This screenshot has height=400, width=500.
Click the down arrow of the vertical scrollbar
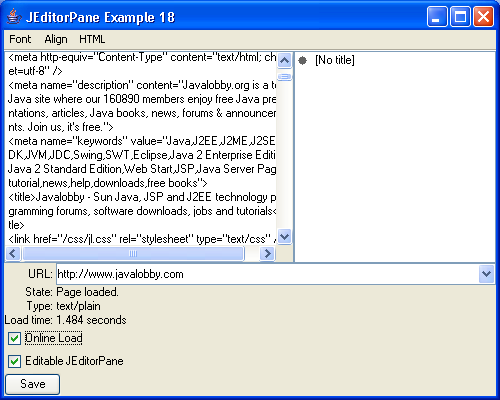[x=284, y=237]
